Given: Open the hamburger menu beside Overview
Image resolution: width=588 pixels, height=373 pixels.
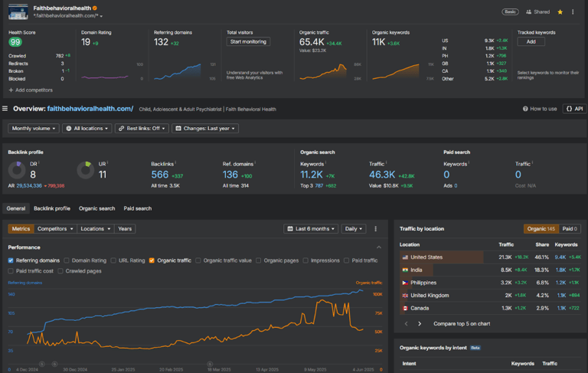Looking at the screenshot, I should click(x=5, y=109).
